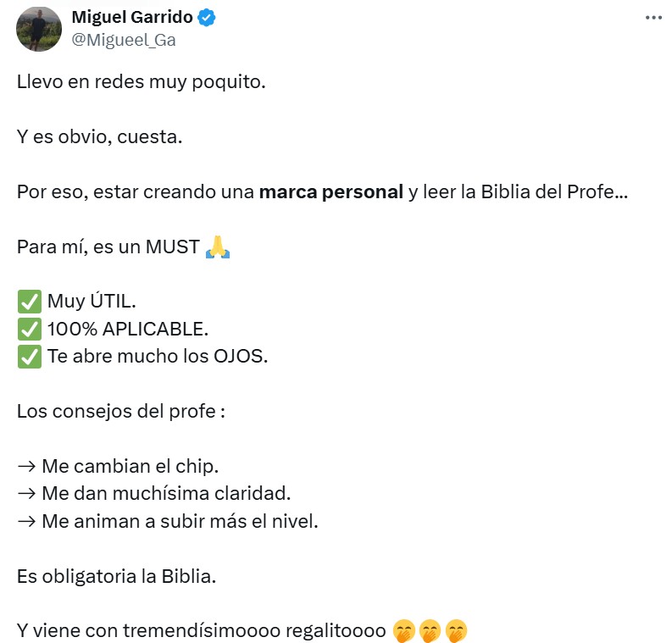Click the green check beside Muy ÚTIL
Screen dimensions: 672x643
pos(29,302)
